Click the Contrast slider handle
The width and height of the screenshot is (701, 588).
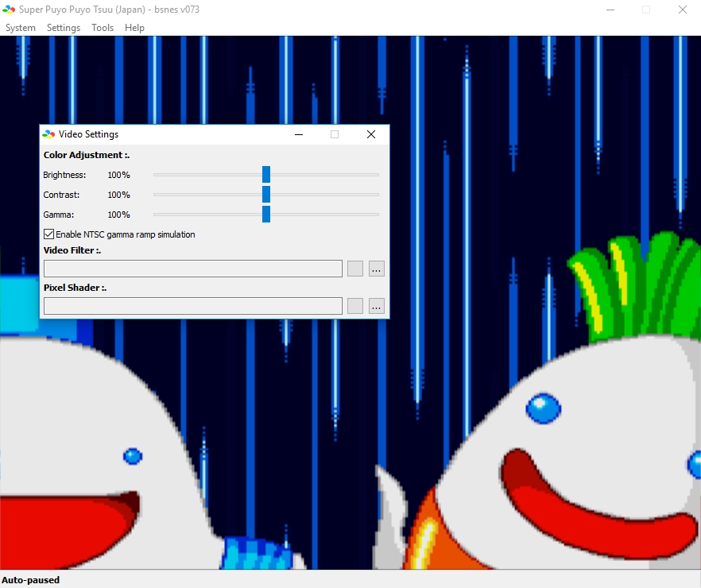pyautogui.click(x=266, y=195)
